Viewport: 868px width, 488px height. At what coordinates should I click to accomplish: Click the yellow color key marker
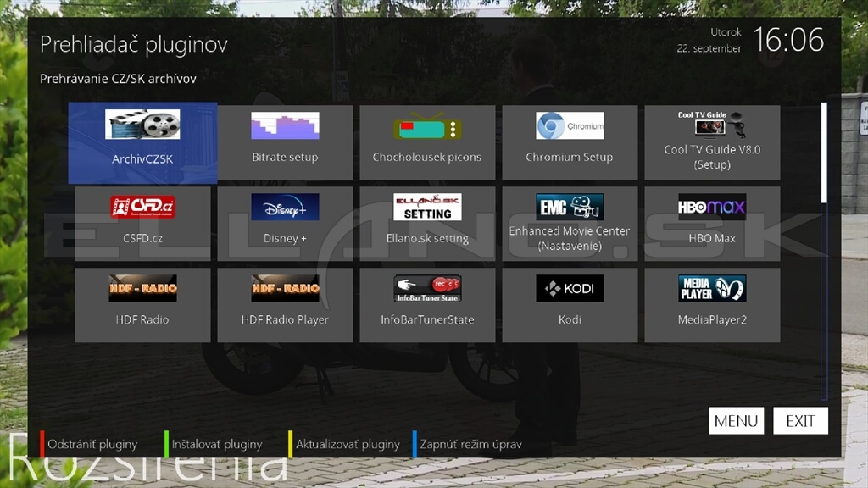[290, 444]
